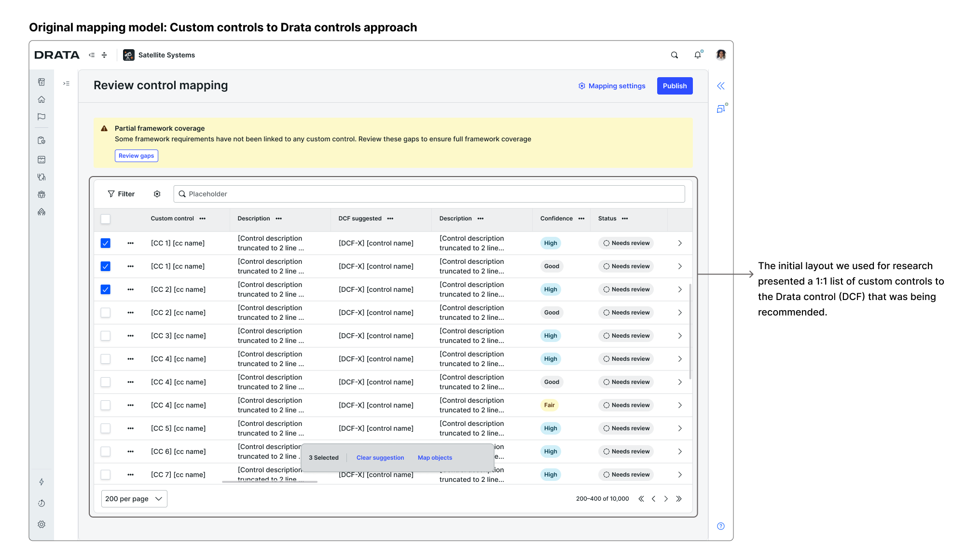The image size is (979, 560).
Task: Expand the [CC 7] row chevron
Action: click(680, 475)
